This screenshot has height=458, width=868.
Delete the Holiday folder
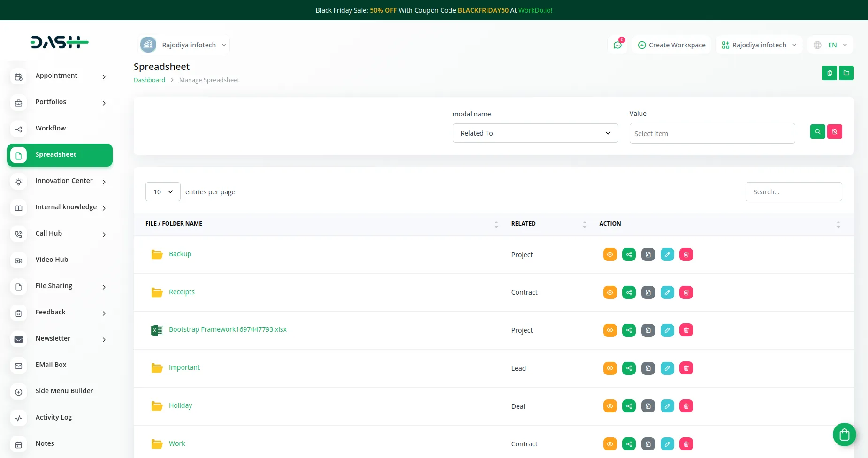pos(686,406)
